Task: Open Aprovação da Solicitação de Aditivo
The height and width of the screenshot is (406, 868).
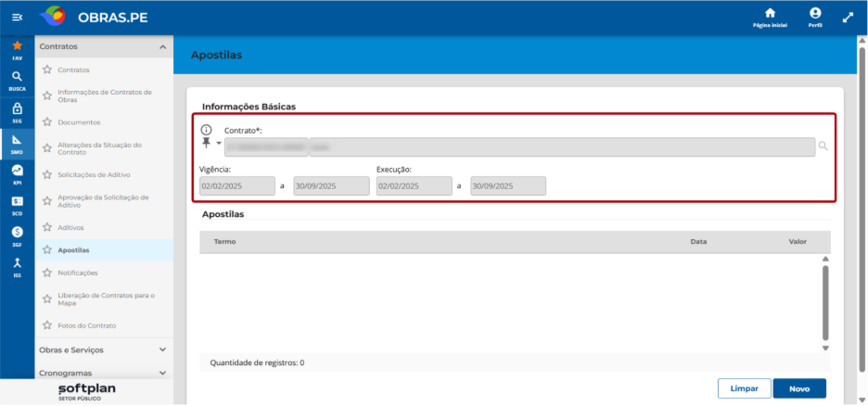Action: tap(103, 201)
